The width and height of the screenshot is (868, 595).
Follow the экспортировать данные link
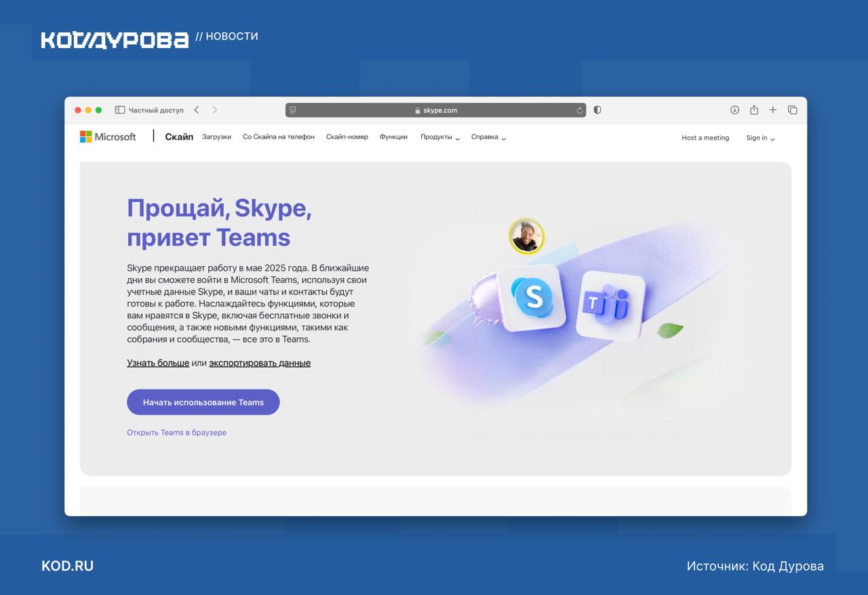(260, 363)
